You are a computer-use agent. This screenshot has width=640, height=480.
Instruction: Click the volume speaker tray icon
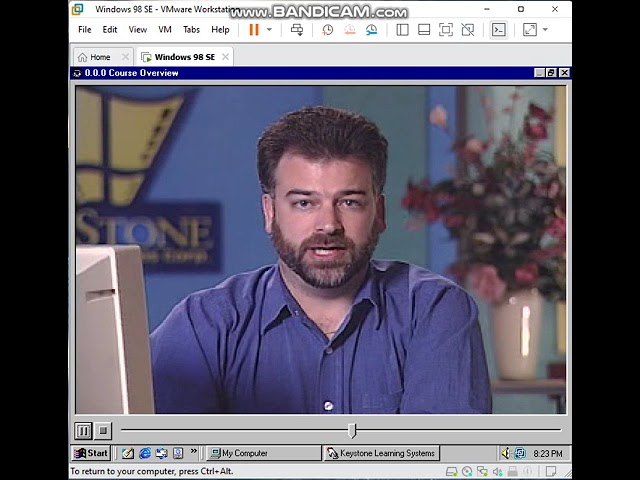click(506, 453)
